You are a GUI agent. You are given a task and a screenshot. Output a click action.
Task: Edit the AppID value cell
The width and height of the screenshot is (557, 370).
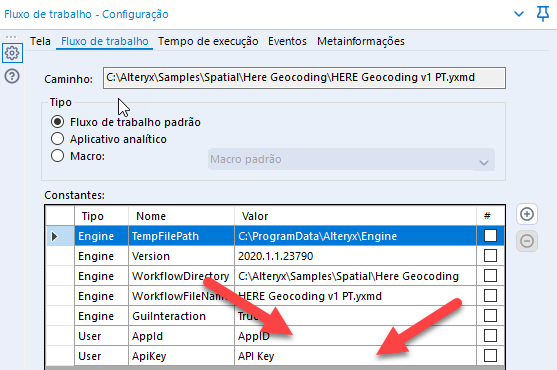[355, 336]
